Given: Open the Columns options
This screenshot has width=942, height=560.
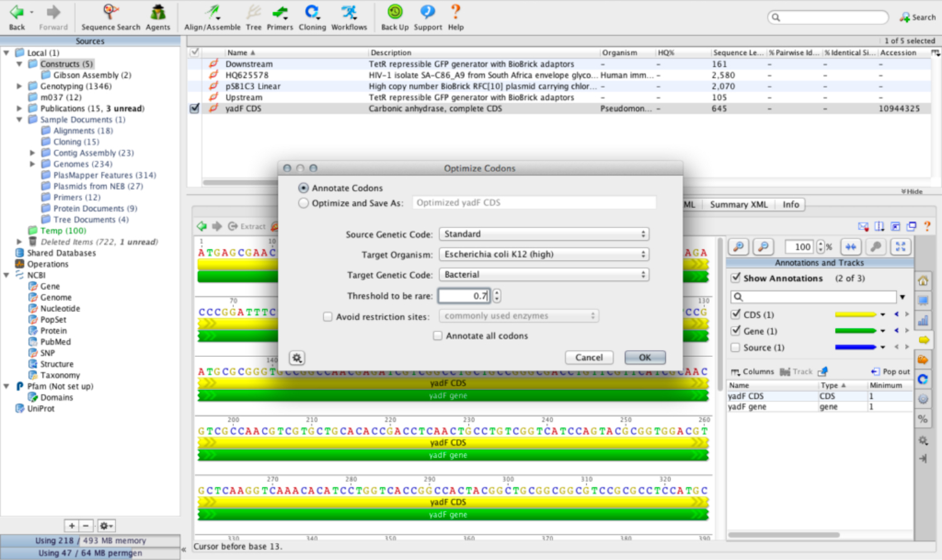Looking at the screenshot, I should pyautogui.click(x=752, y=371).
